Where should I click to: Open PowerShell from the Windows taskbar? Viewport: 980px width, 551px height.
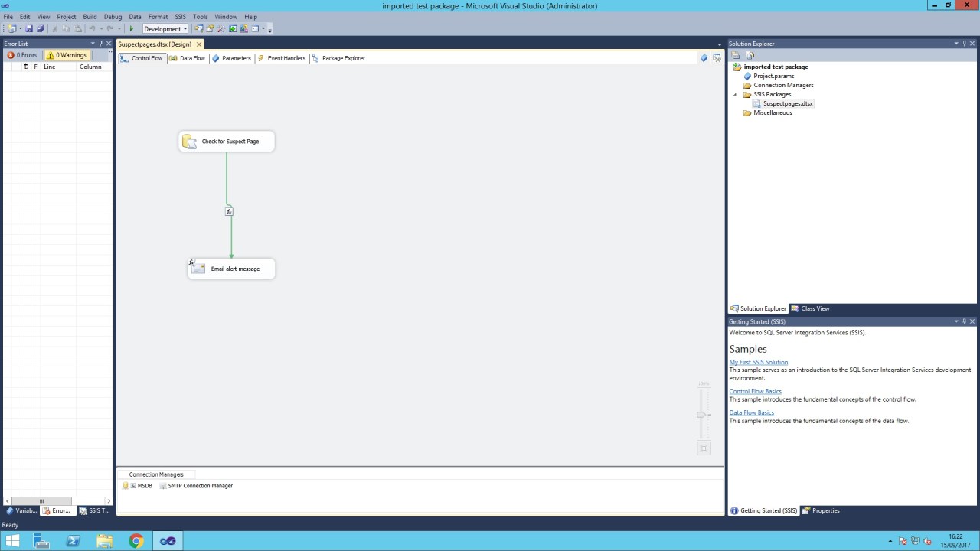[x=73, y=541]
